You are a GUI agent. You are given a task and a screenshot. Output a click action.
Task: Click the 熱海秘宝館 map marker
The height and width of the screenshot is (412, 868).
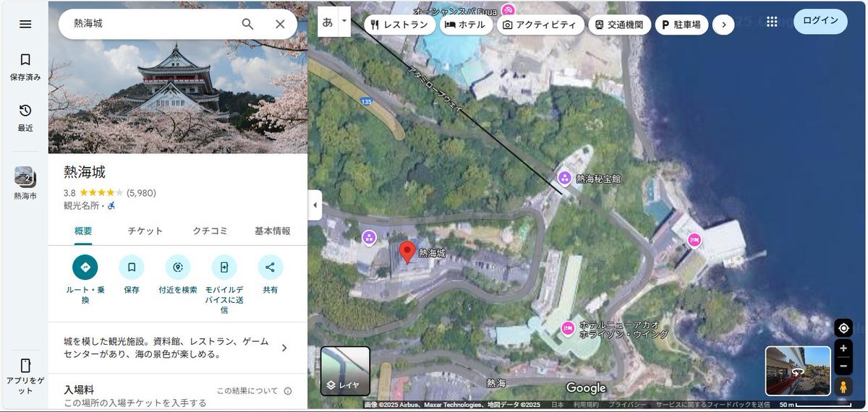tap(565, 178)
